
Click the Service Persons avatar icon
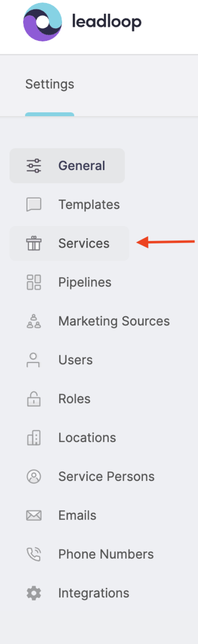(x=34, y=476)
